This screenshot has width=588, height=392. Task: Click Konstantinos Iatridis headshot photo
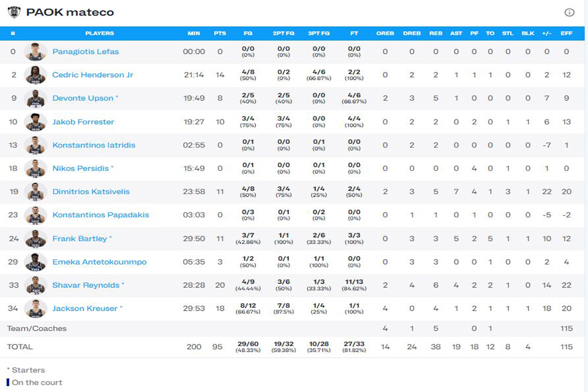(36, 145)
